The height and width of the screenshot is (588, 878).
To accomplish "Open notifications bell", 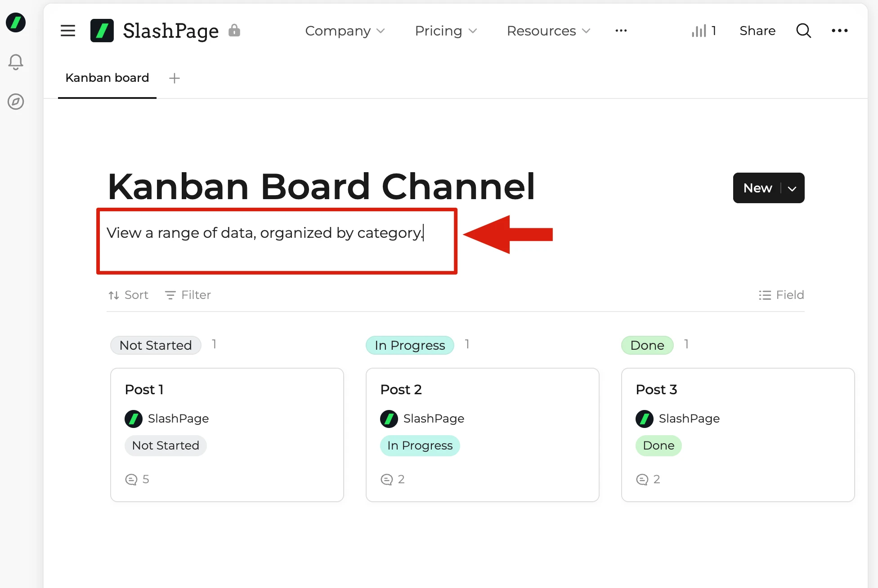I will 16,62.
